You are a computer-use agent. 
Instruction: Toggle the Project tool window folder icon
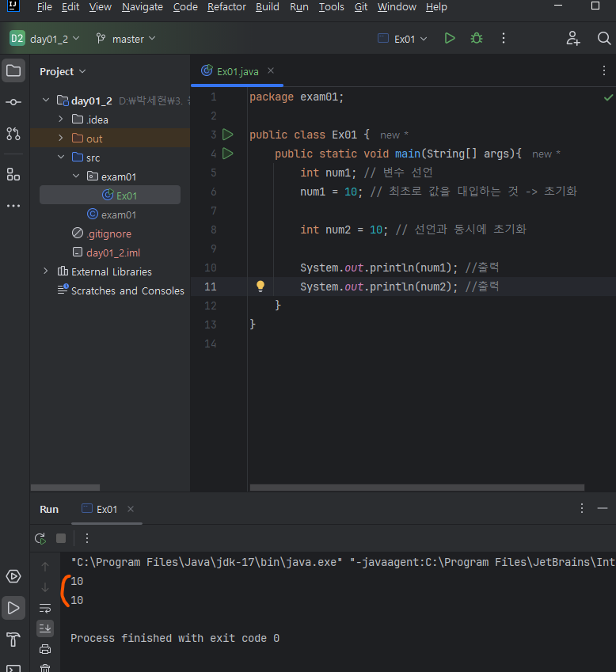point(13,70)
